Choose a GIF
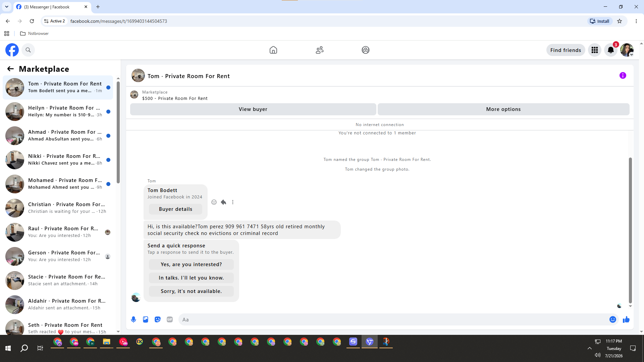 pos(170,319)
